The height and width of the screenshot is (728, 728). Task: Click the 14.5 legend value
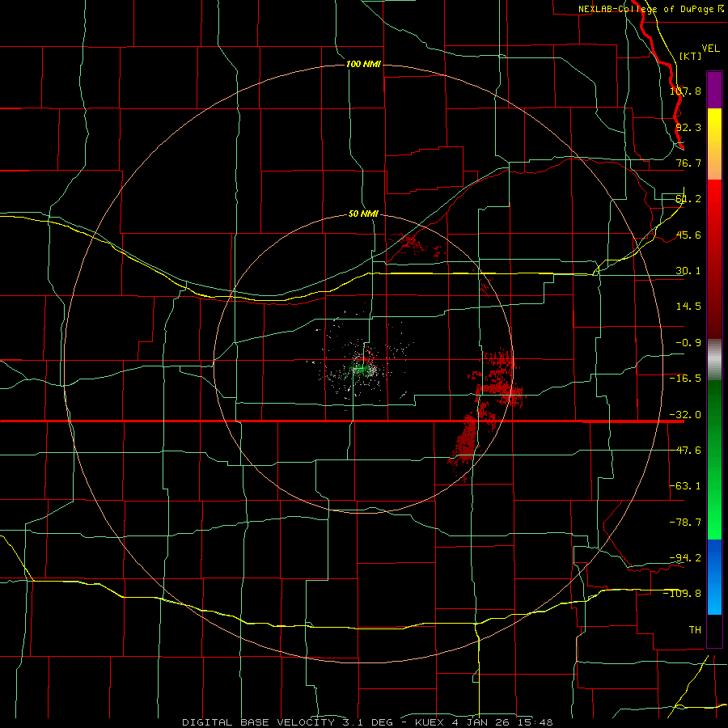click(x=688, y=307)
